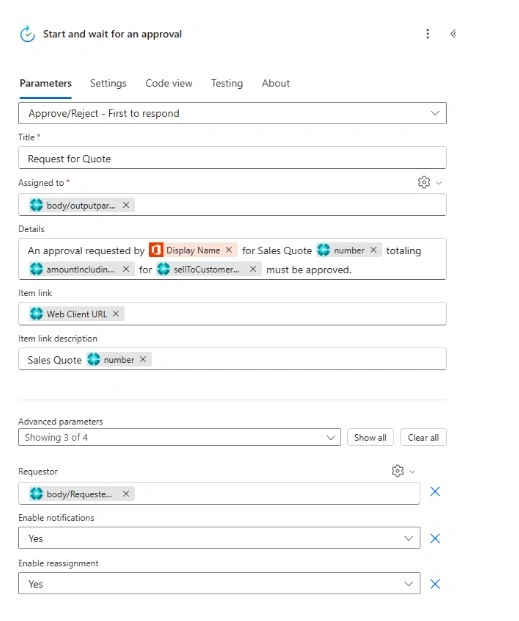Click the Clear all button
519x621 pixels.
coord(423,437)
